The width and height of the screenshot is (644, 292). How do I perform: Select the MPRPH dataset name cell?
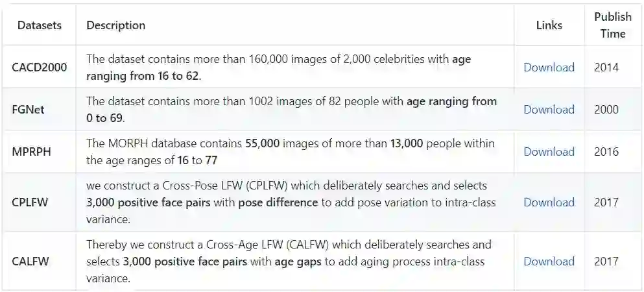(30, 152)
